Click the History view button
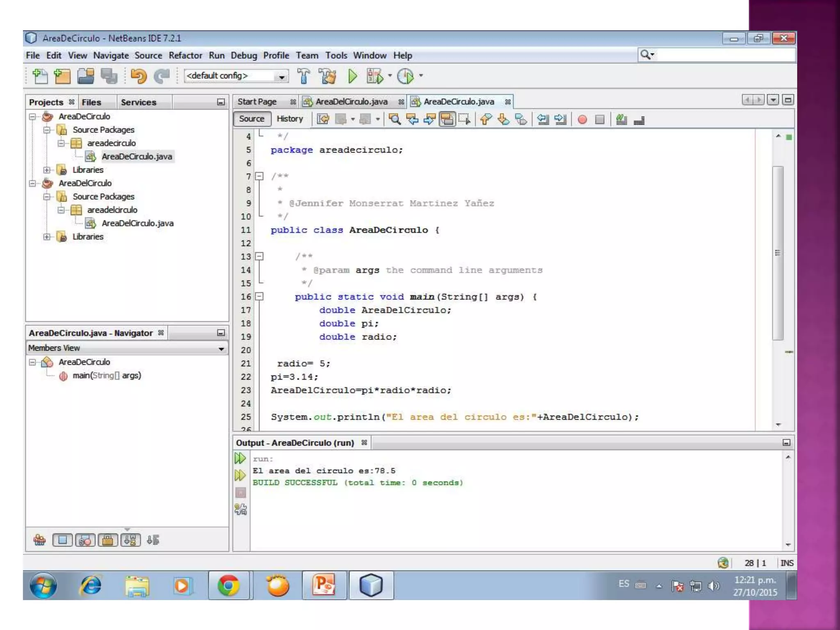This screenshot has width=840, height=630. (x=290, y=119)
